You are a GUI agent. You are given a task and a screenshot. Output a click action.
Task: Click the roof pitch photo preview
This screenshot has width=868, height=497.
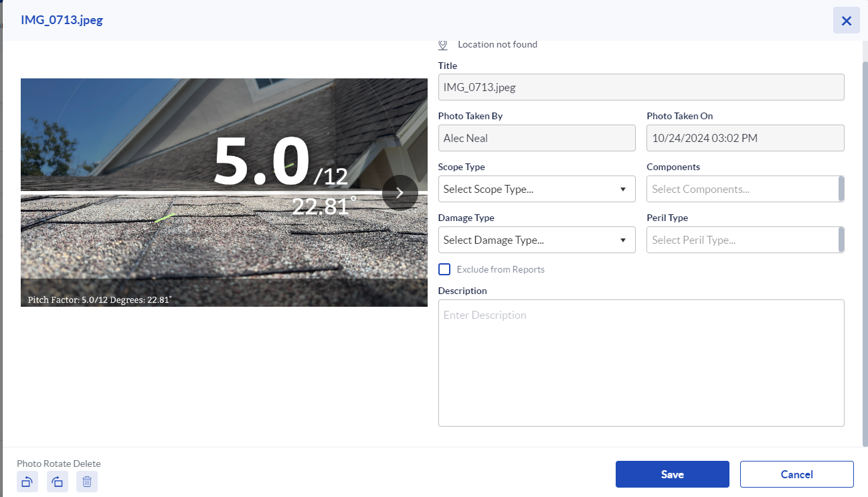click(x=224, y=193)
